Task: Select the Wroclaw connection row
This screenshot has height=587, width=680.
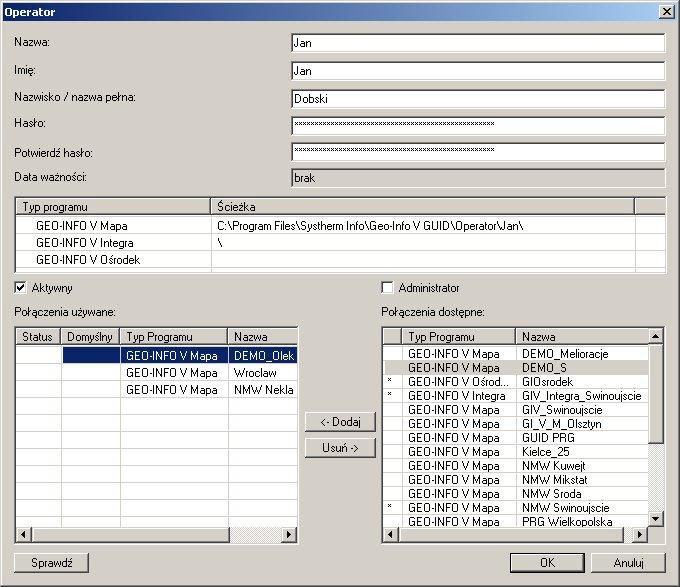Action: coord(157,372)
